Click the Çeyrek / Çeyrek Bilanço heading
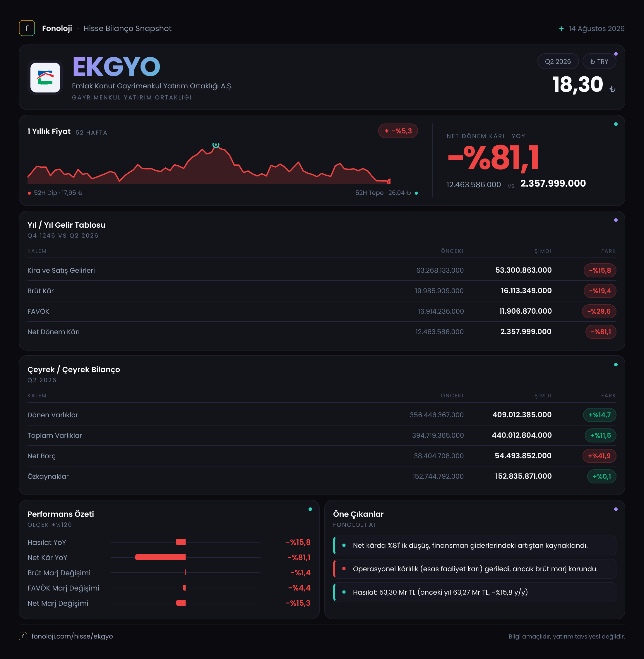Viewport: 644px width, 659px height. click(73, 370)
